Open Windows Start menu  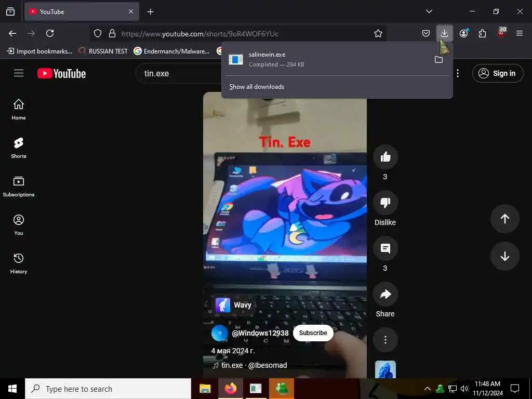(x=12, y=389)
